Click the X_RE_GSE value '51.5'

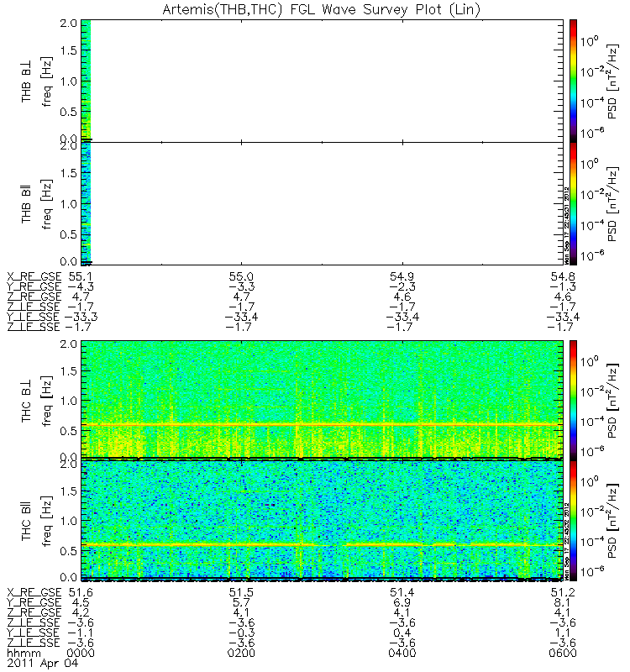[x=241, y=592]
